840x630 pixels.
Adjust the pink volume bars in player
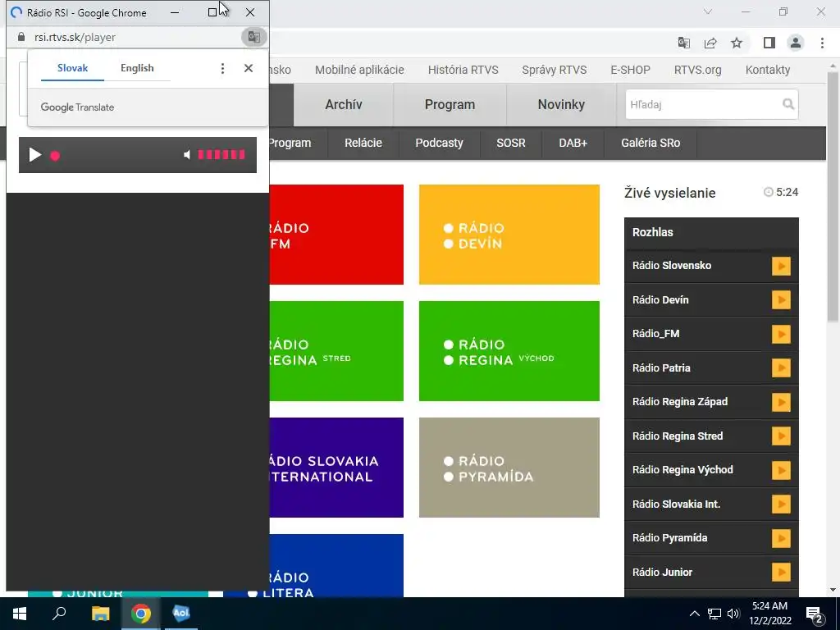point(221,155)
